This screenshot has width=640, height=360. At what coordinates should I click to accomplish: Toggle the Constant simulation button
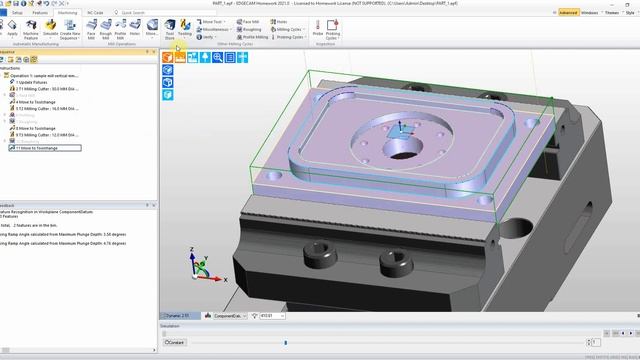[x=174, y=342]
